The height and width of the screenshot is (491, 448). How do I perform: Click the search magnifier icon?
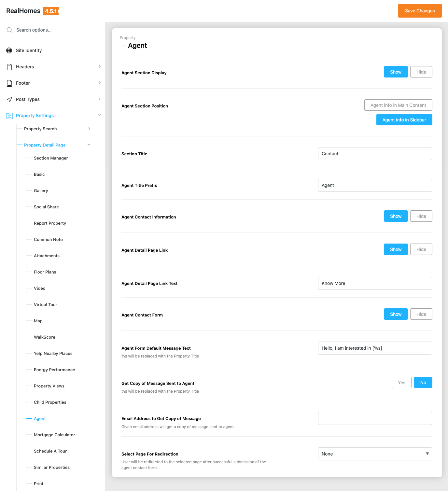[x=9, y=30]
